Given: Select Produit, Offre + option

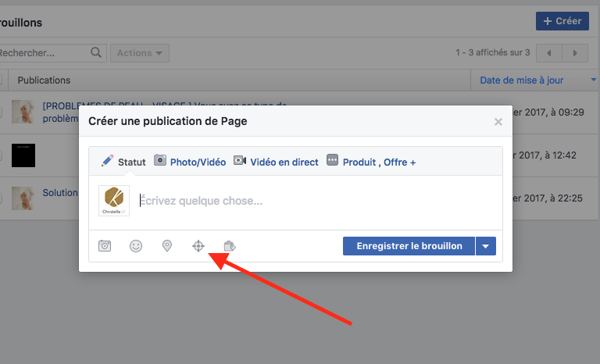Looking at the screenshot, I should pyautogui.click(x=371, y=162).
